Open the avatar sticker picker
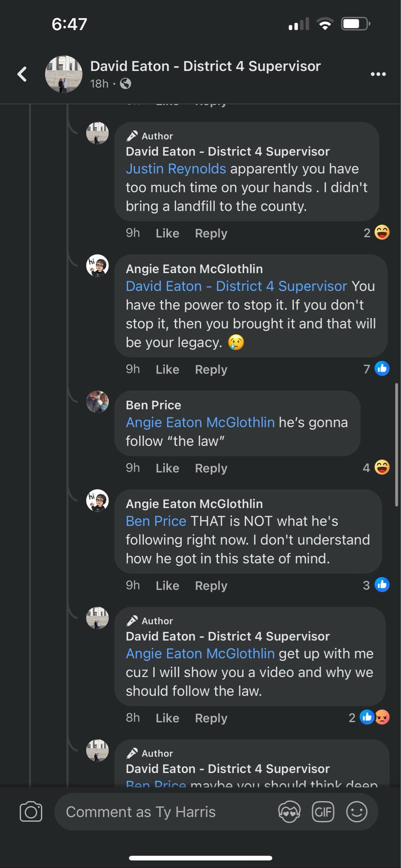The height and width of the screenshot is (868, 401). click(289, 812)
